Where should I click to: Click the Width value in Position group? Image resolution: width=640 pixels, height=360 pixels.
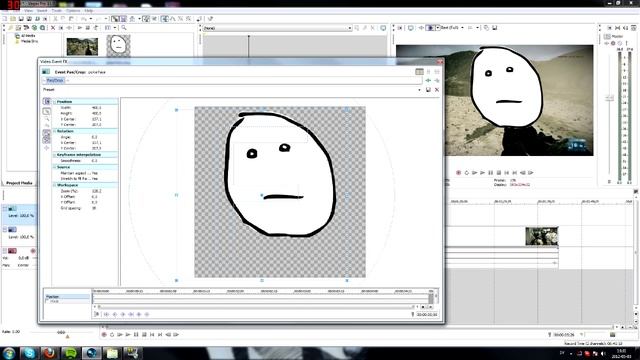click(97, 108)
